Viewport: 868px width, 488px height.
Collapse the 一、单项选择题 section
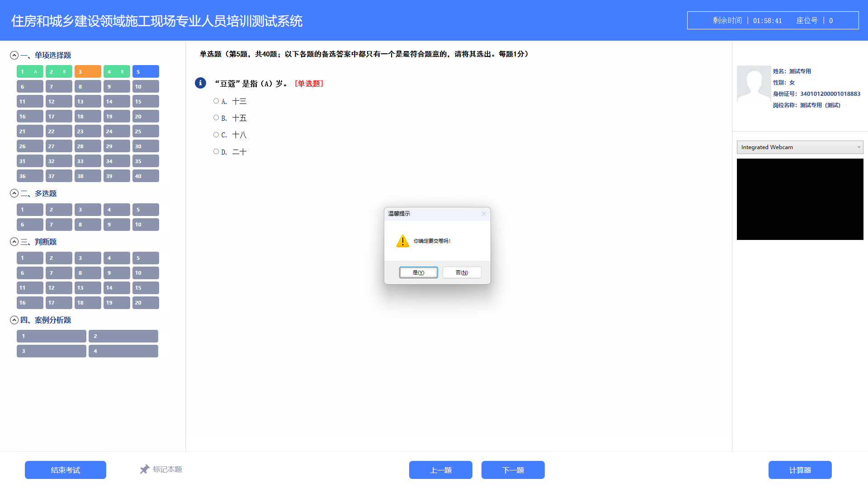point(14,54)
